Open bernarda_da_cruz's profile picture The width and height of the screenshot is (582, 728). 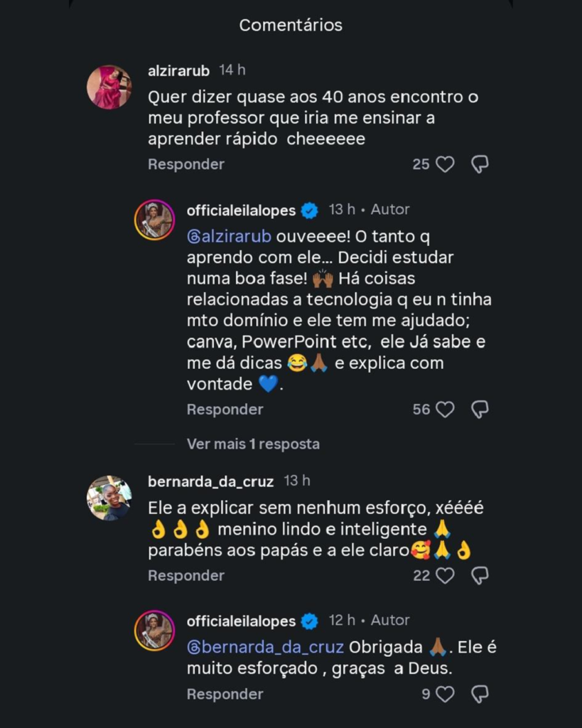point(109,498)
